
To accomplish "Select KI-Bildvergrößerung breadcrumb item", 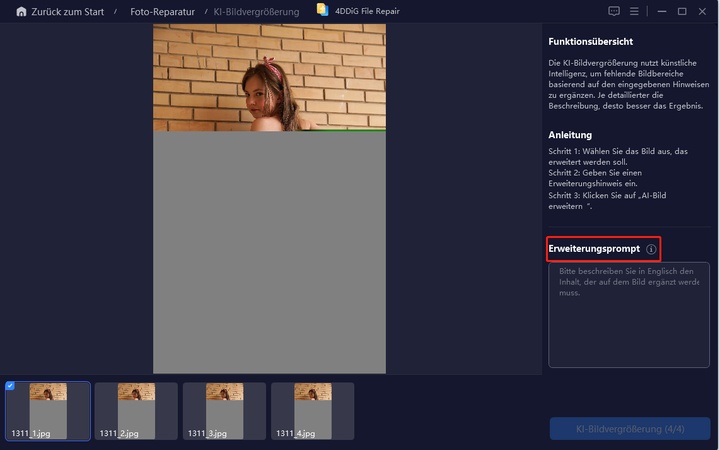I will click(256, 12).
